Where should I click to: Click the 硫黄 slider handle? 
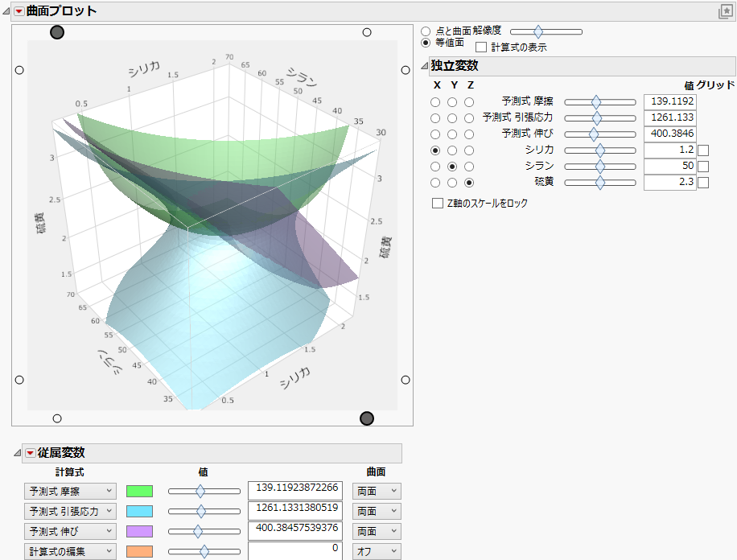coord(599,182)
